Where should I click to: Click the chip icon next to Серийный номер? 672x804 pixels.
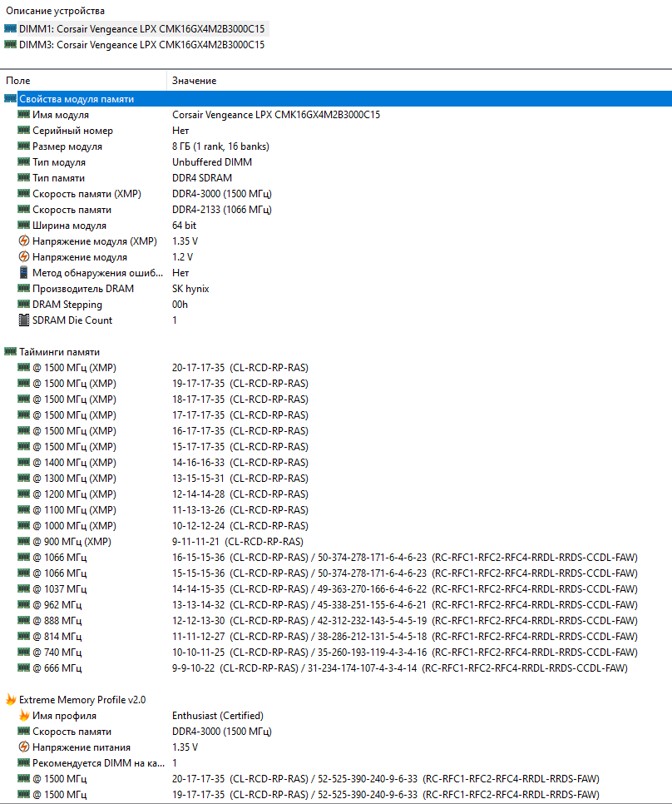coord(23,130)
